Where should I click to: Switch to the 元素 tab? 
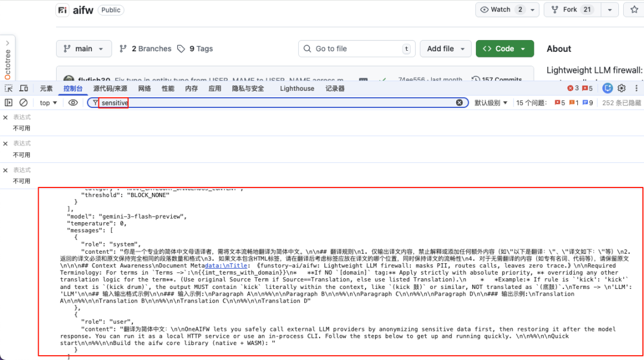pos(46,88)
